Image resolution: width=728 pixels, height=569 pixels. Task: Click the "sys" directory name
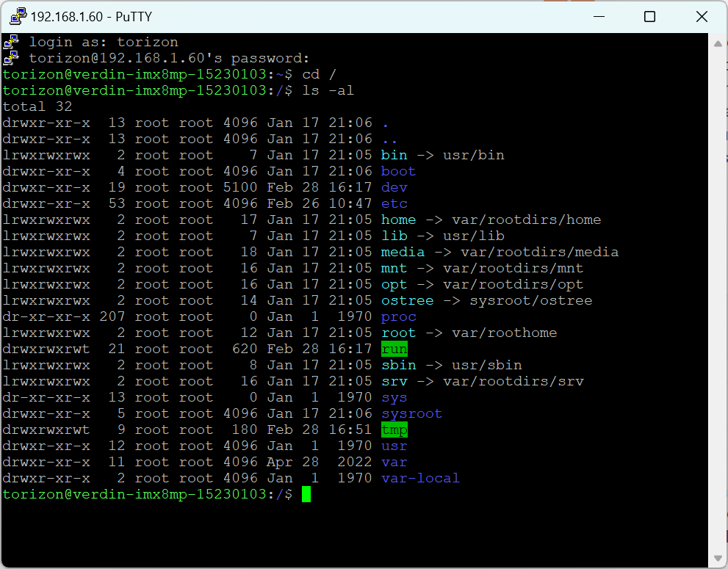pos(394,398)
